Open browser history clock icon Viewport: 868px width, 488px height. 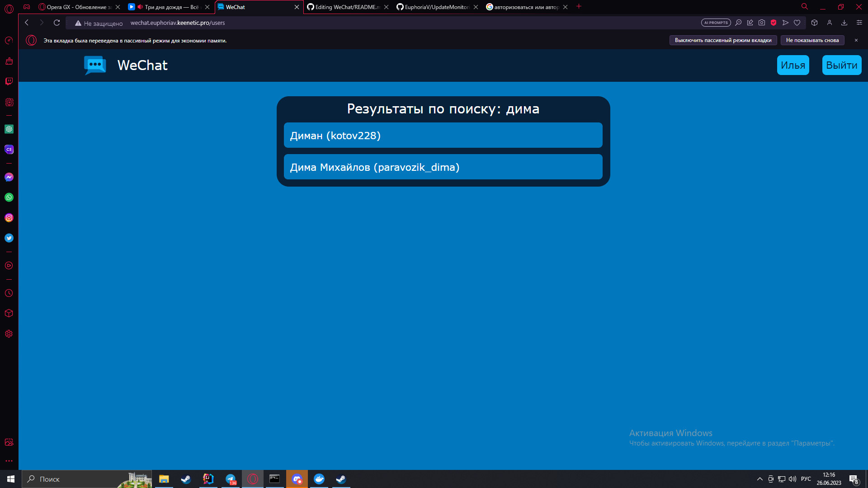[9, 293]
